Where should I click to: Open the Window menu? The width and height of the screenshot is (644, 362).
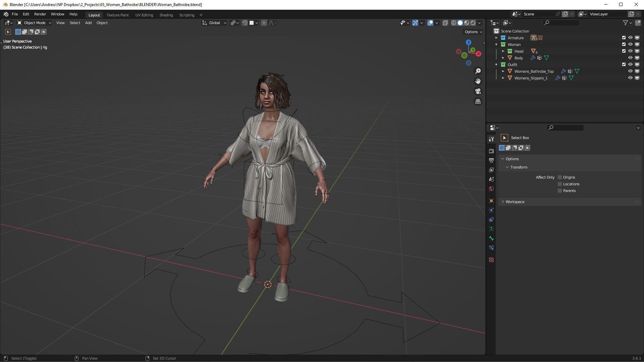click(x=57, y=14)
